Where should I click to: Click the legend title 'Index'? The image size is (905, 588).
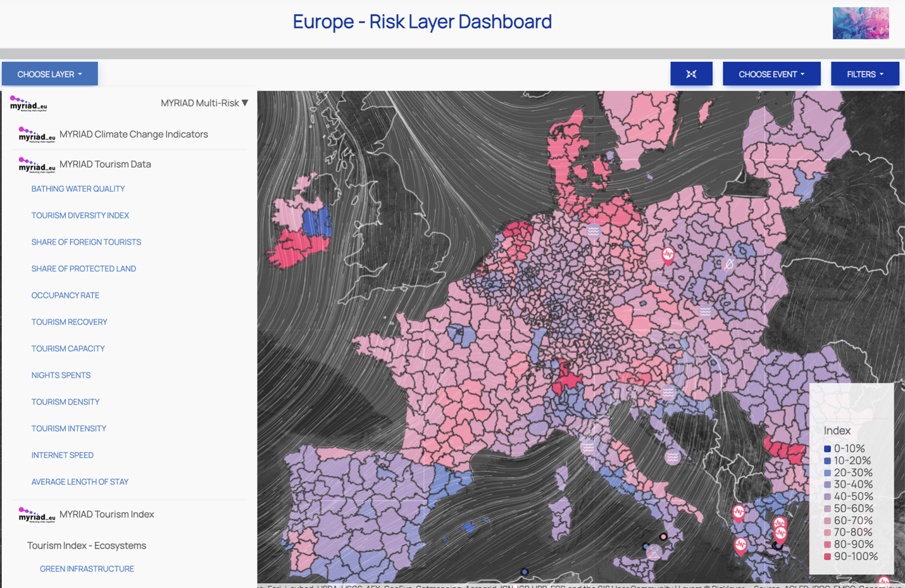[837, 430]
